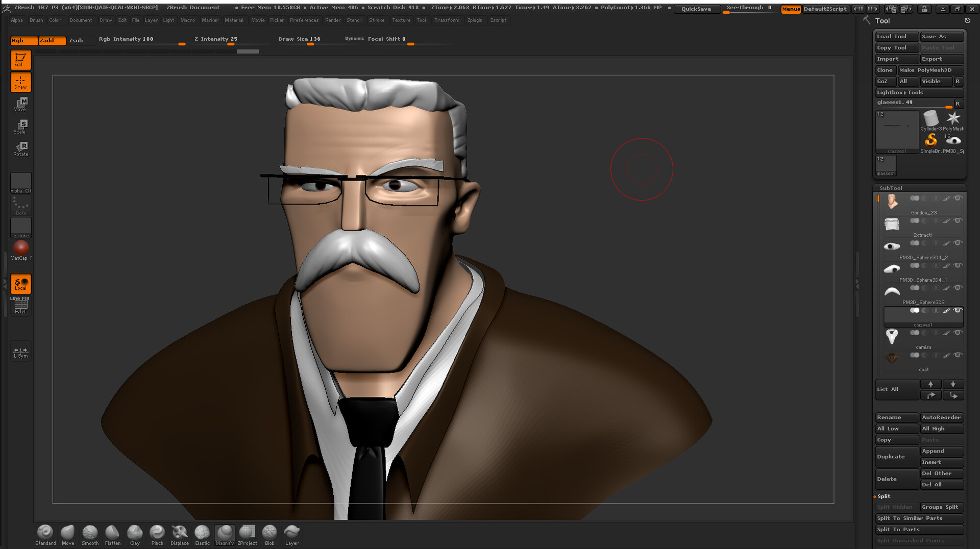Click the QuickSave button
Viewport: 980px width, 549px height.
(x=697, y=9)
